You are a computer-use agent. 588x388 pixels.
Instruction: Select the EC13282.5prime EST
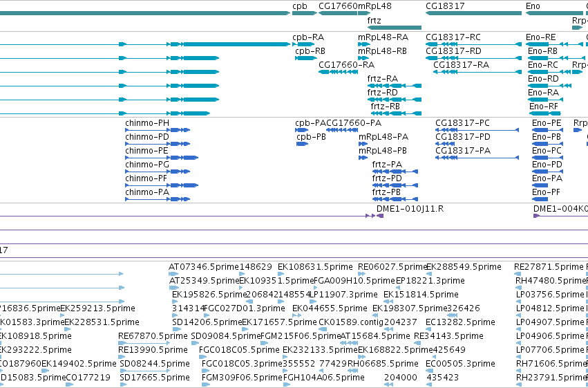pos(430,329)
